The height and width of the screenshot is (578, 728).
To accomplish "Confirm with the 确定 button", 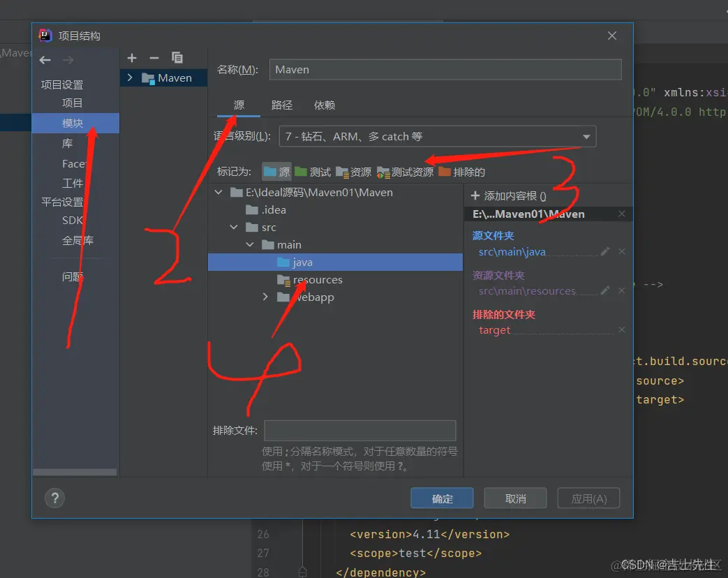I will (442, 498).
